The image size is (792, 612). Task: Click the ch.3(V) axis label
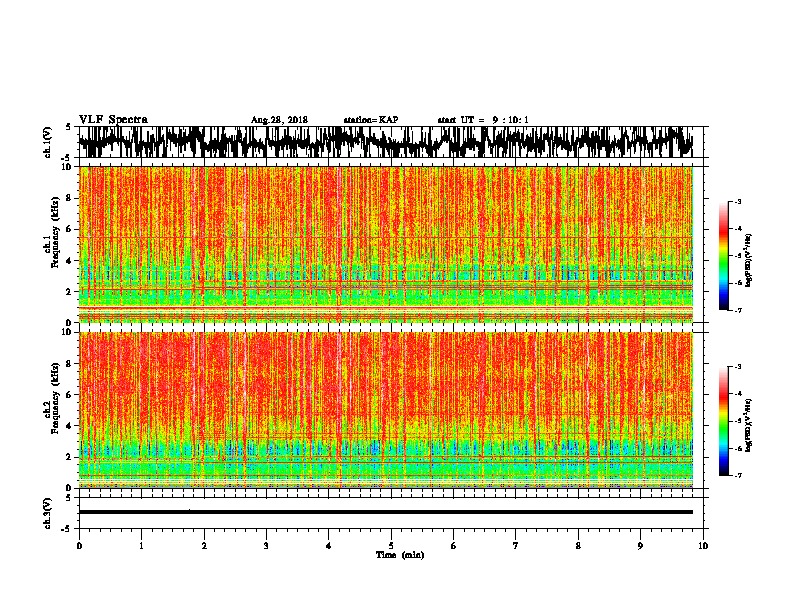tap(48, 514)
